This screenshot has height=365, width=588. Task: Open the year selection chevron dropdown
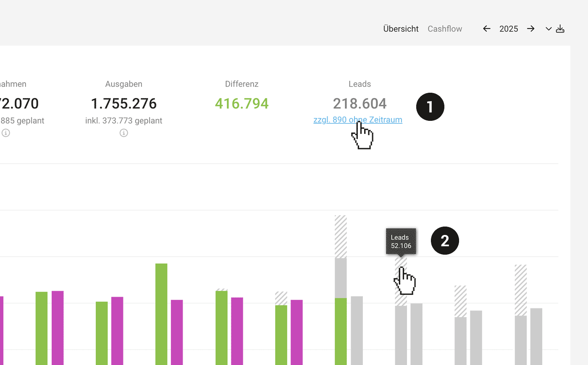[548, 29]
